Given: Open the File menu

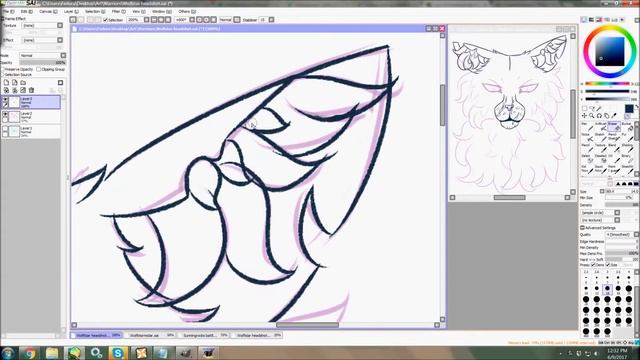Looking at the screenshot, I should pyautogui.click(x=8, y=11).
